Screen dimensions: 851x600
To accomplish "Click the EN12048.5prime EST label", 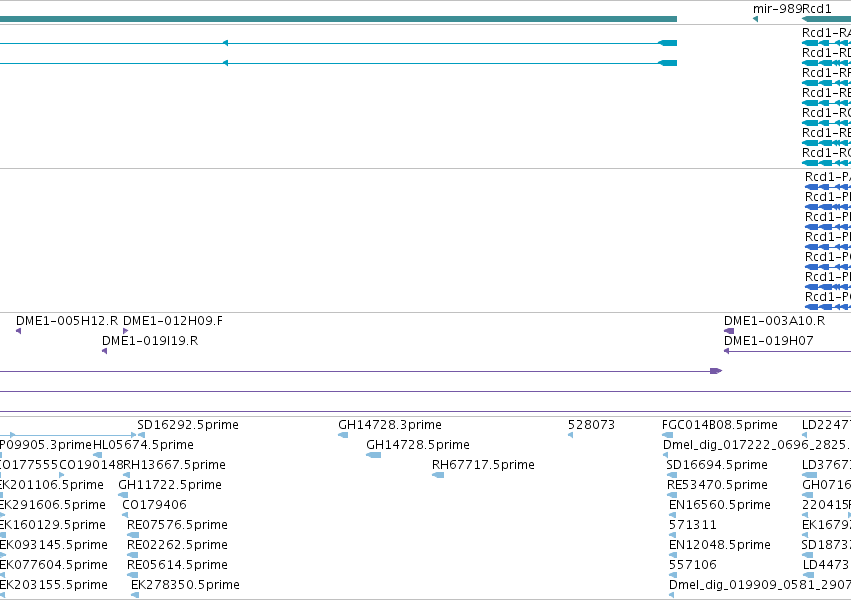I will 720,545.
